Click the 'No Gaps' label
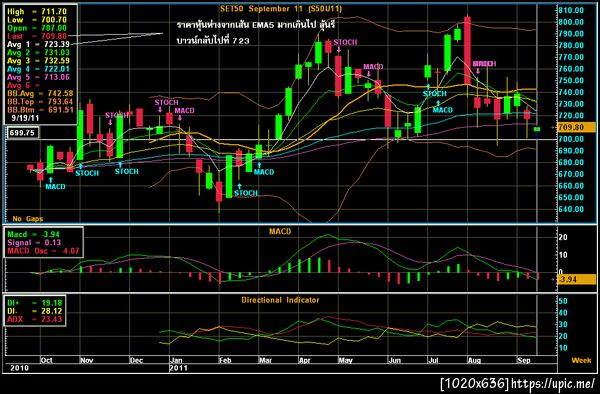This screenshot has width=600, height=394. pos(28,218)
